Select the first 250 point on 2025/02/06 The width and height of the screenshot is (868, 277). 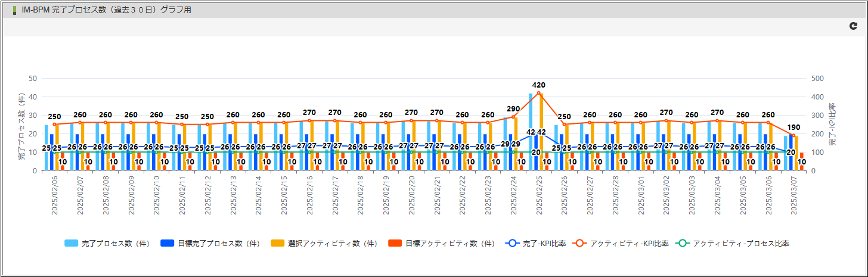pyautogui.click(x=55, y=125)
